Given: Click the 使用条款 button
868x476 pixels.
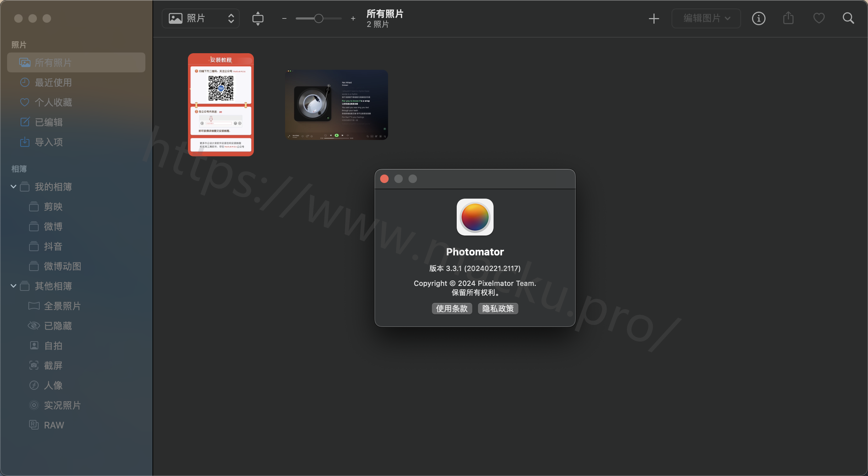Looking at the screenshot, I should [452, 309].
